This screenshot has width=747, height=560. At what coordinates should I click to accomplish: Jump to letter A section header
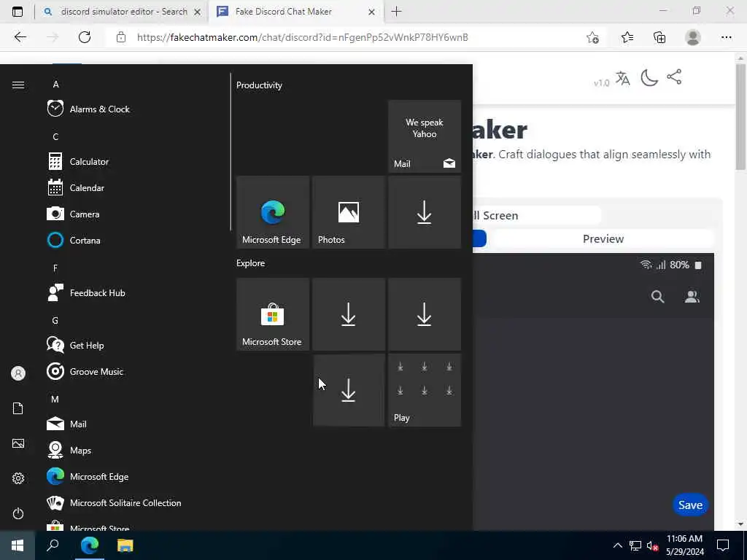(x=55, y=85)
